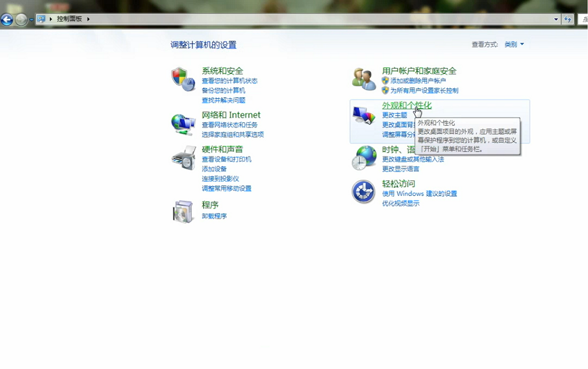This screenshot has width=588, height=369.
Task: Click the 调整计算机的设置 page title
Action: [x=203, y=45]
